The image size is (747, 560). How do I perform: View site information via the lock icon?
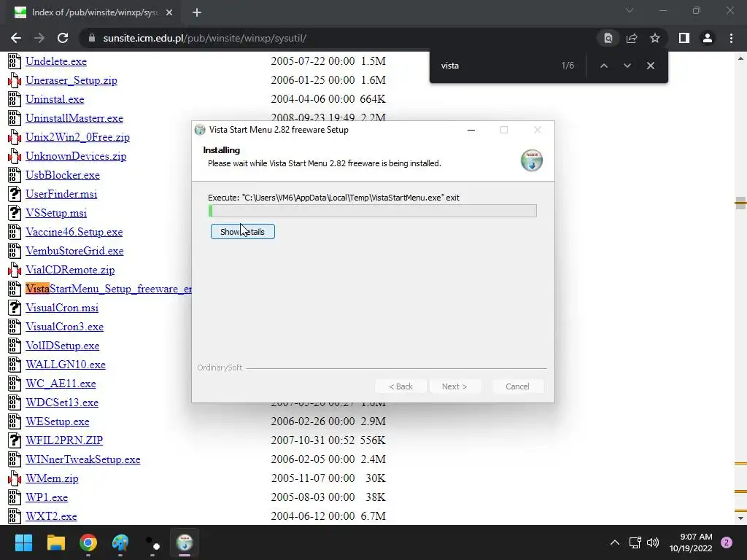(92, 38)
